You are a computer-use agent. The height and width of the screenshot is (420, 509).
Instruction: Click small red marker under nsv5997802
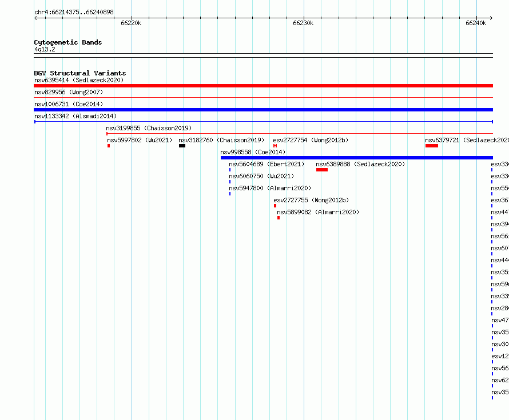(109, 146)
